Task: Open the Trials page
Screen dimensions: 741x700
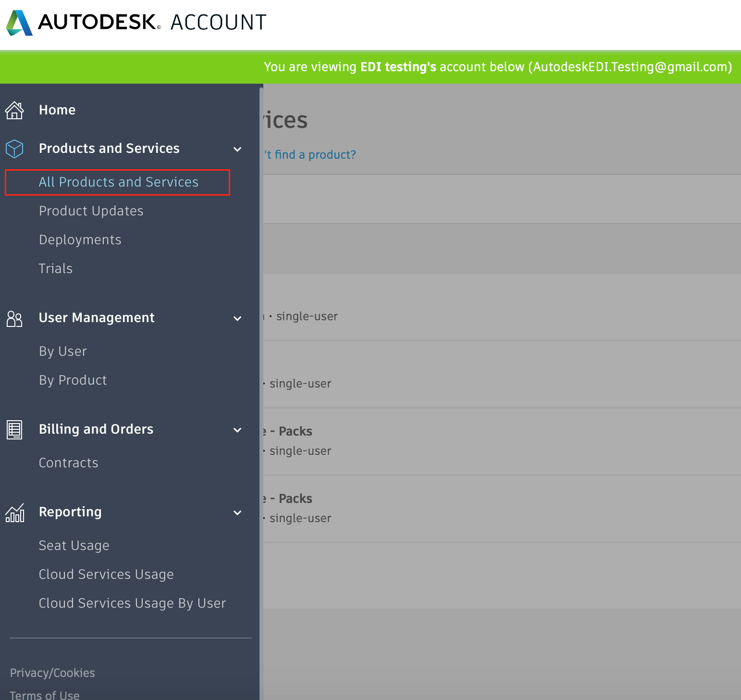Action: [55, 268]
